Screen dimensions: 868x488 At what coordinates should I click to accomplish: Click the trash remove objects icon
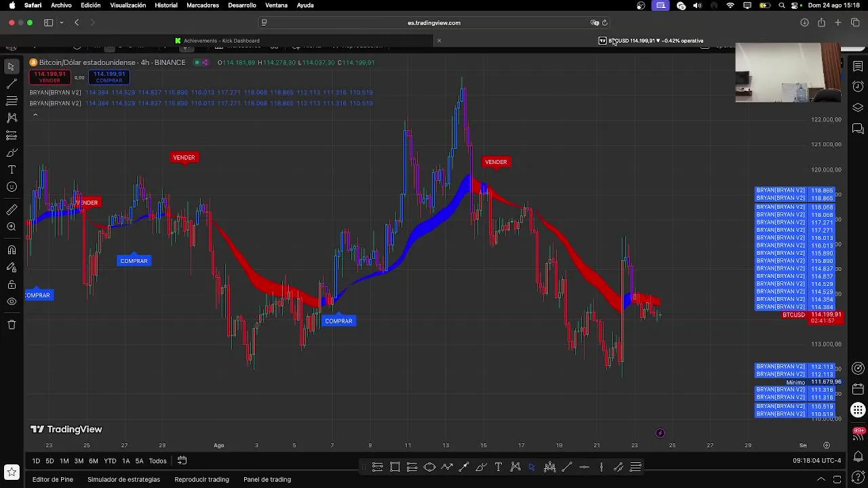[x=12, y=325]
